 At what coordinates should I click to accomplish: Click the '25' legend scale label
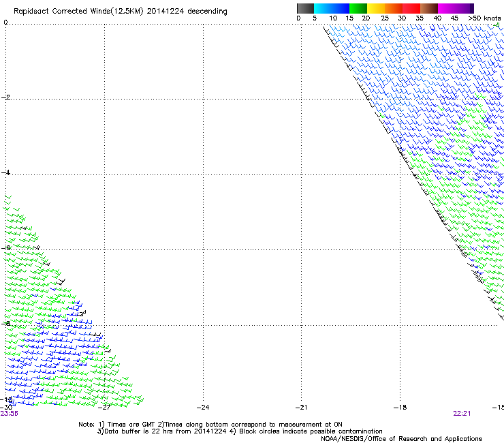385,18
